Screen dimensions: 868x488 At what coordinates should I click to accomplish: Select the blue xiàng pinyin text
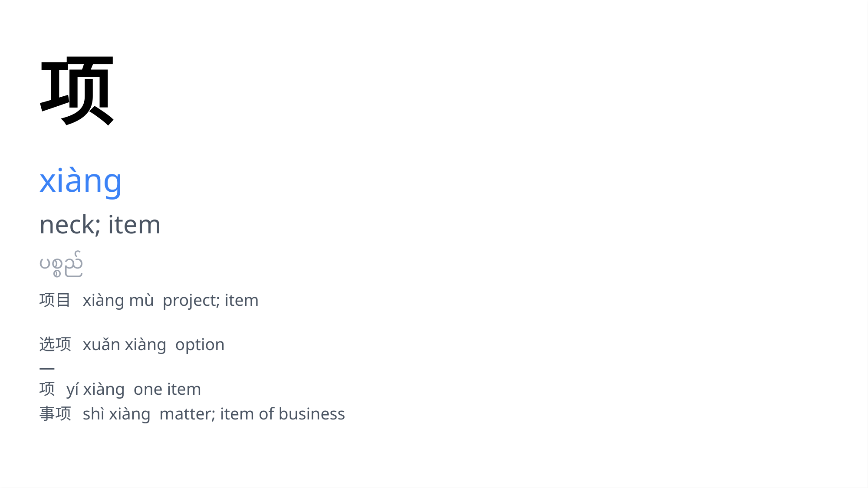(x=81, y=181)
